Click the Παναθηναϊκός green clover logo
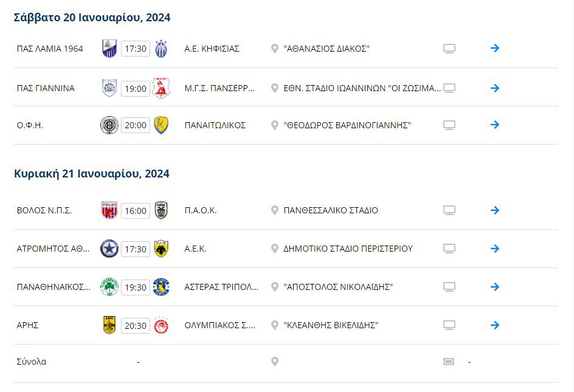Screen dimensions: 574x392 [x=109, y=287]
